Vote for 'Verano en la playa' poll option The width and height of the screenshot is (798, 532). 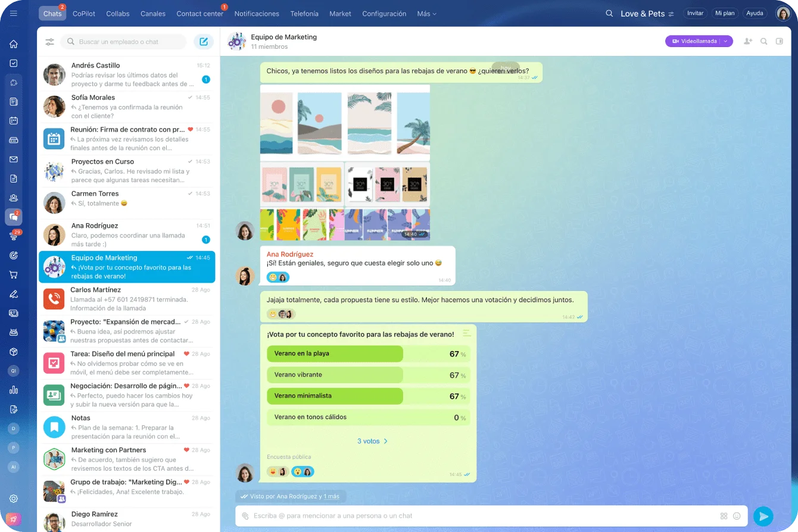[x=335, y=353]
